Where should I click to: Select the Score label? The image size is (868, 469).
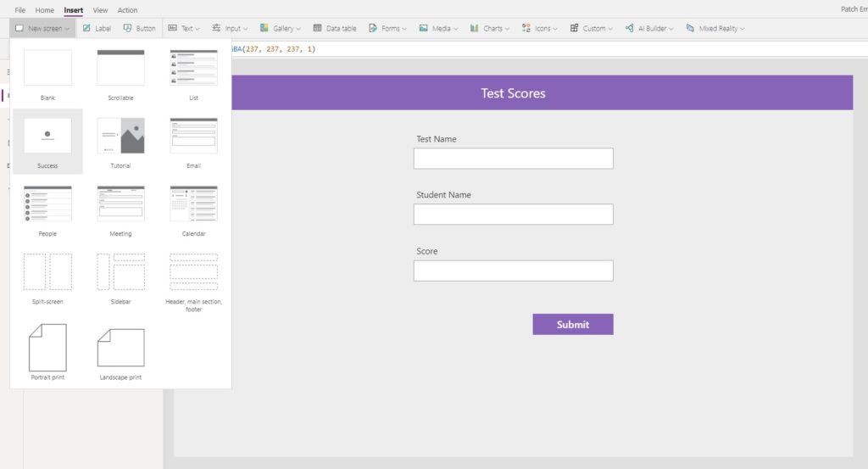click(x=427, y=251)
